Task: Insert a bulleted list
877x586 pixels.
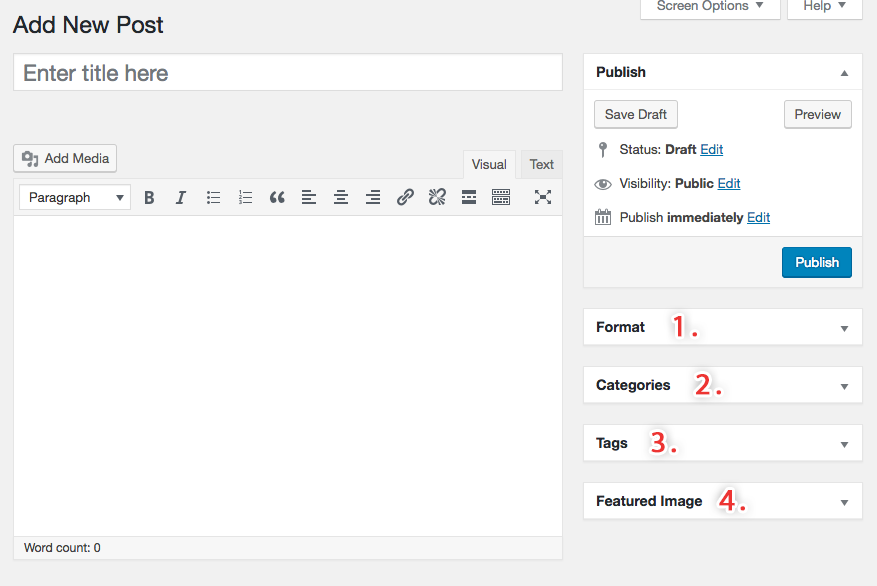Action: coord(213,198)
